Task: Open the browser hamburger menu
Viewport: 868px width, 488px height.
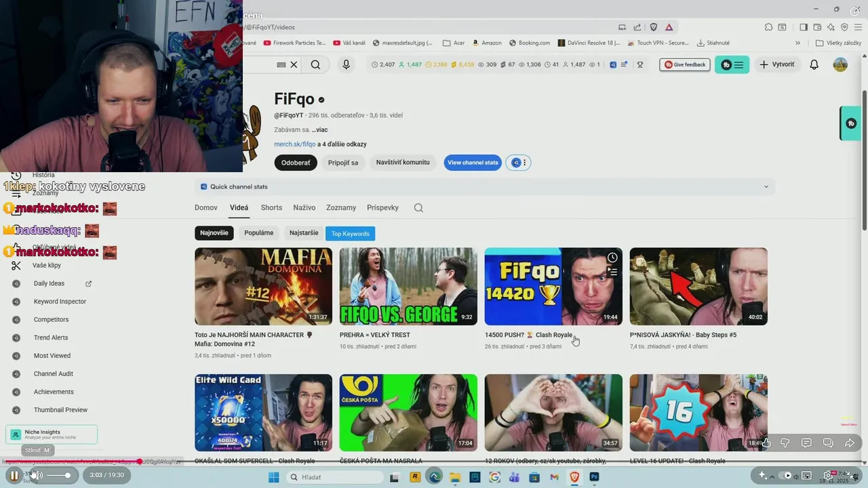Action: click(857, 27)
